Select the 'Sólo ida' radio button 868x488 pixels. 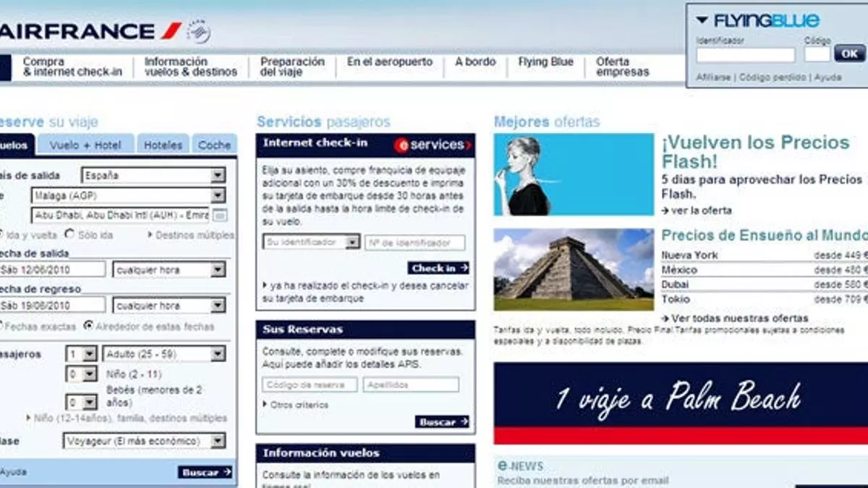tap(70, 234)
